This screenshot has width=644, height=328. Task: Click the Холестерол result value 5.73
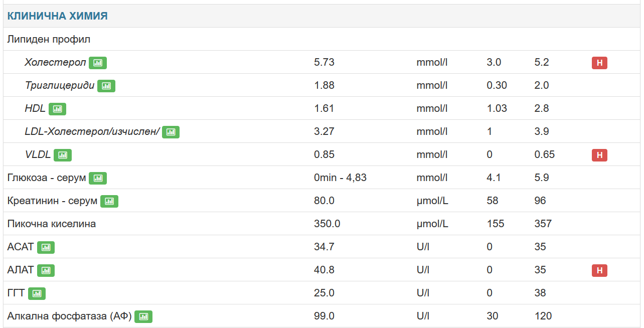324,62
